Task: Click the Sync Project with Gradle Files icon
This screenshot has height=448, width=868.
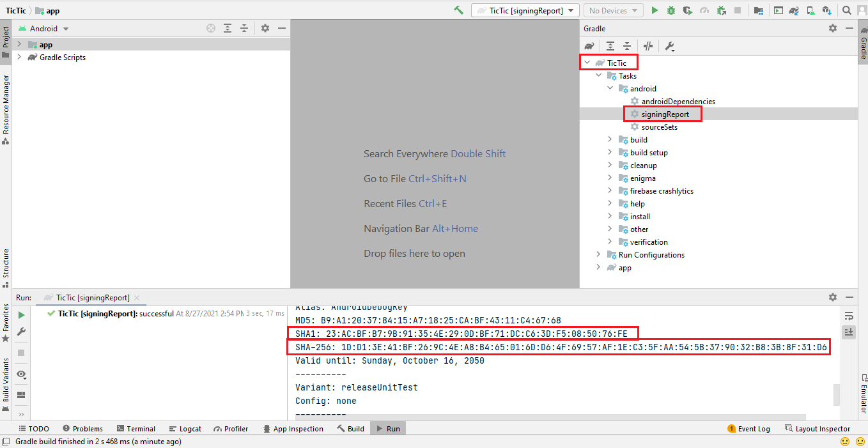Action: point(794,10)
